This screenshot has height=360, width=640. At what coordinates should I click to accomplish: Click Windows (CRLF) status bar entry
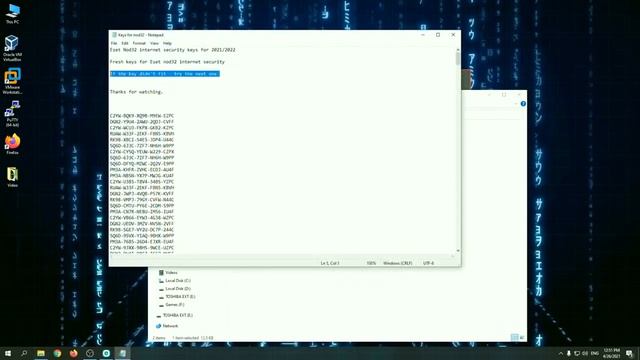pyautogui.click(x=398, y=263)
